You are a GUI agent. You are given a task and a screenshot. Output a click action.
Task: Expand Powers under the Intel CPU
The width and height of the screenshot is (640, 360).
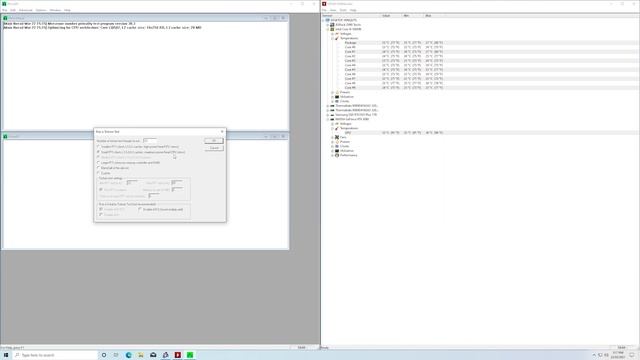pyautogui.click(x=333, y=92)
